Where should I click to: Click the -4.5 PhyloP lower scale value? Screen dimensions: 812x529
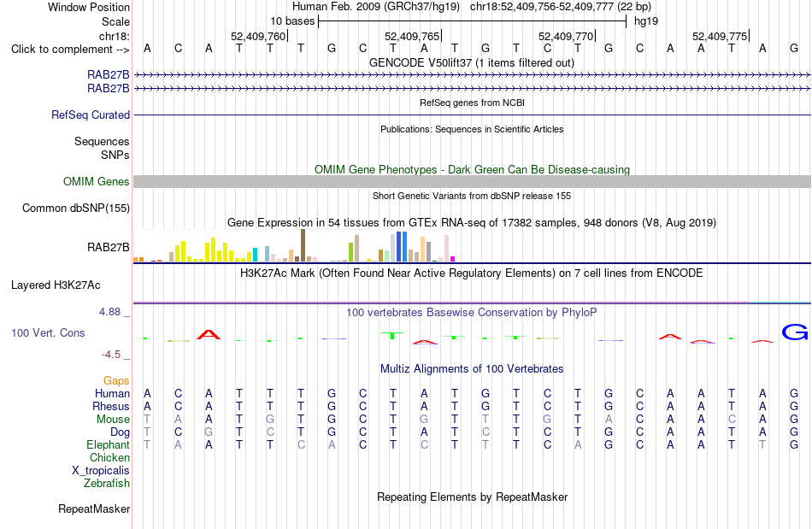[111, 355]
